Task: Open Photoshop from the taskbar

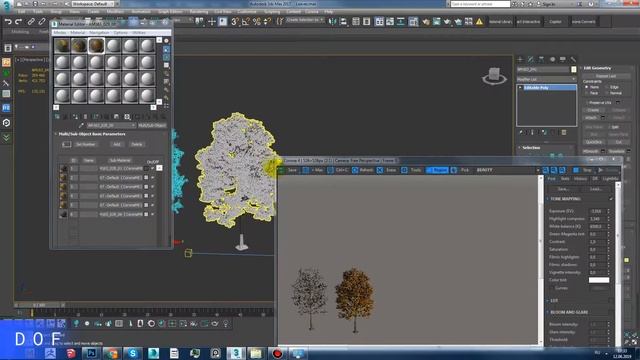Action: (91, 353)
